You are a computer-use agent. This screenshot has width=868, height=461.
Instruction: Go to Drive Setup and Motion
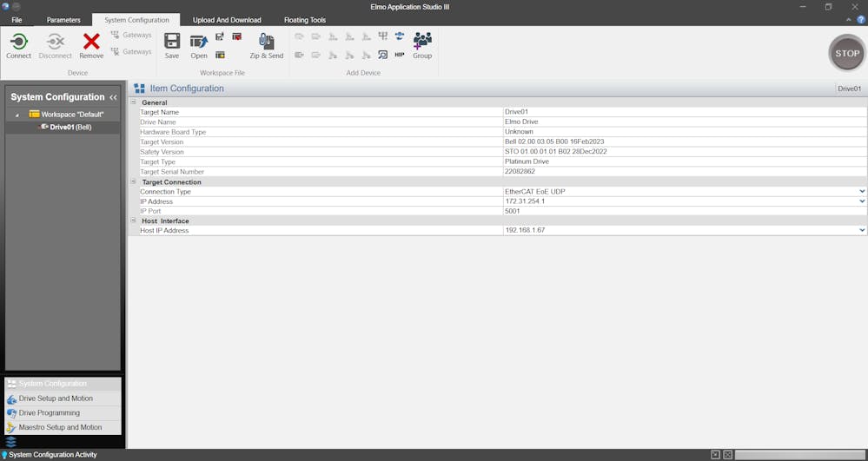[x=56, y=398]
